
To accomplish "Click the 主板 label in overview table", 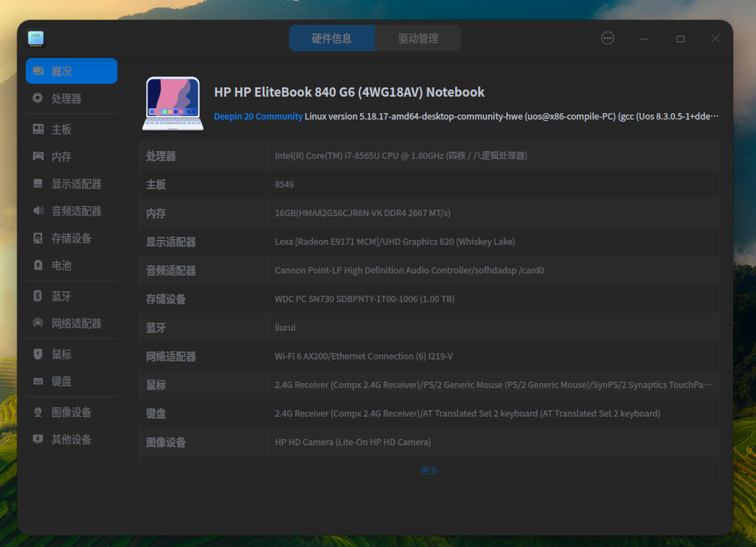I will tap(156, 184).
